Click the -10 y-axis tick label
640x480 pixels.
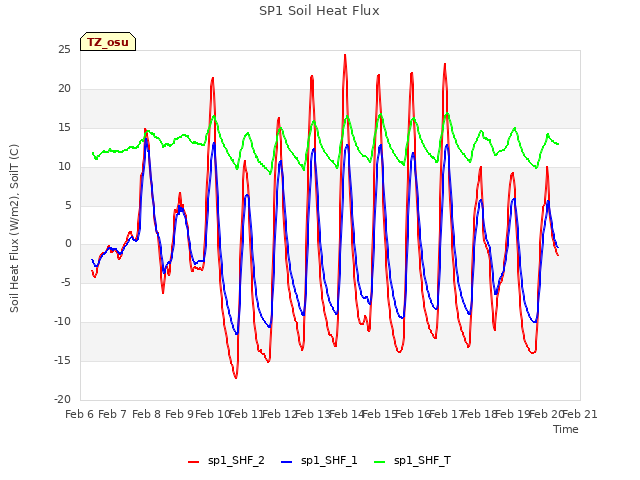tap(63, 322)
